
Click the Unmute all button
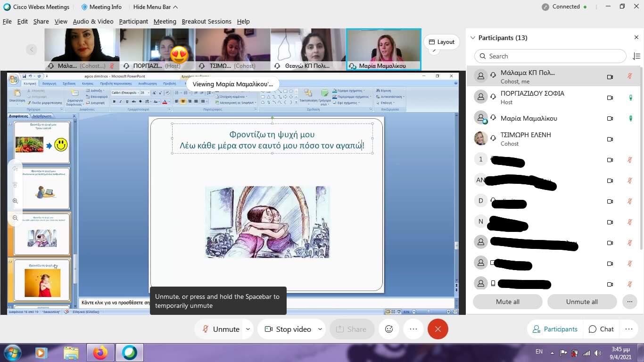click(x=581, y=302)
